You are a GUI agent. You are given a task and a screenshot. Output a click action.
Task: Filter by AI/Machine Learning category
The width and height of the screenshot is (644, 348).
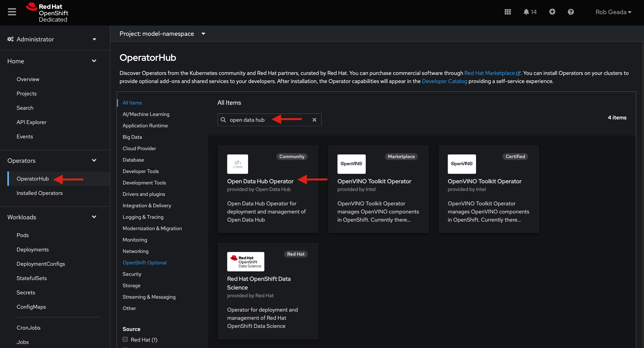(x=146, y=114)
